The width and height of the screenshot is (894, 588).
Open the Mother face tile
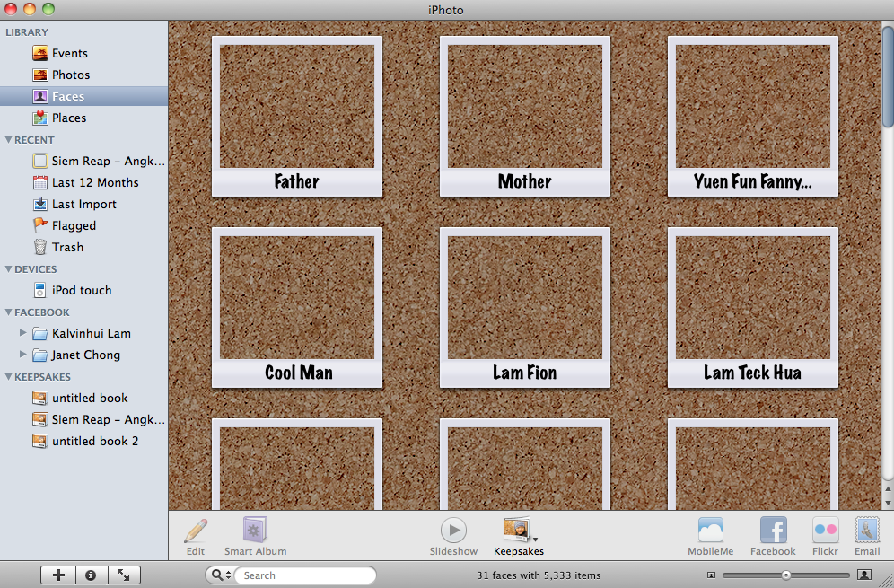coord(525,117)
